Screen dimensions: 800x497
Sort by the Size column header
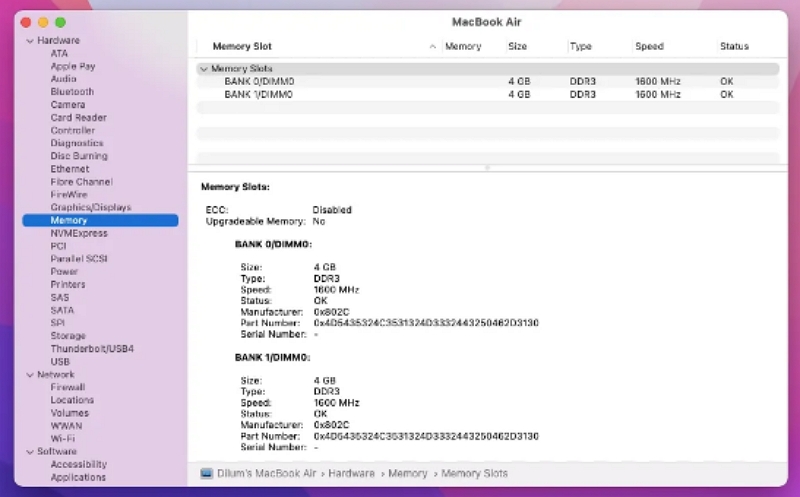coord(517,46)
